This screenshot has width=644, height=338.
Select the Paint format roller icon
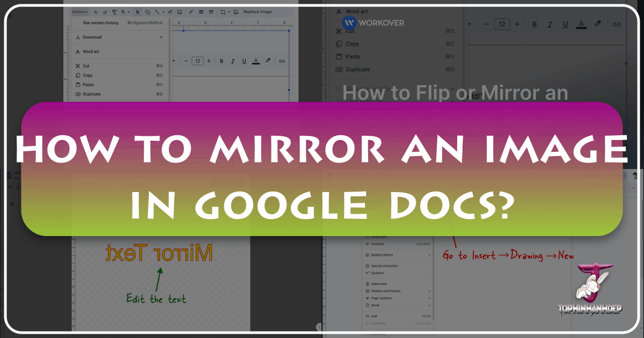pyautogui.click(x=113, y=12)
